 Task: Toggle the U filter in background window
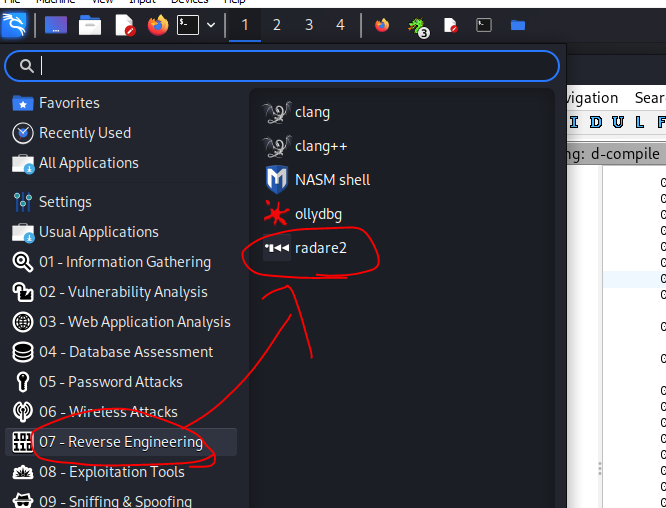[x=618, y=122]
